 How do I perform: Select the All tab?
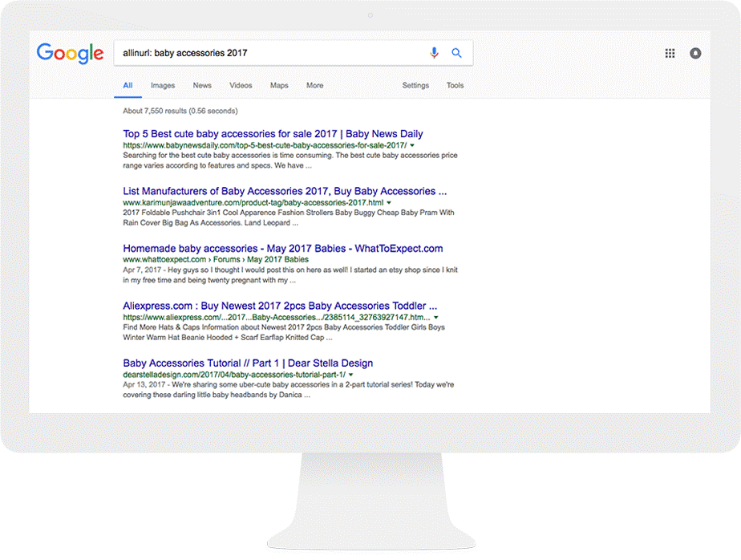128,86
